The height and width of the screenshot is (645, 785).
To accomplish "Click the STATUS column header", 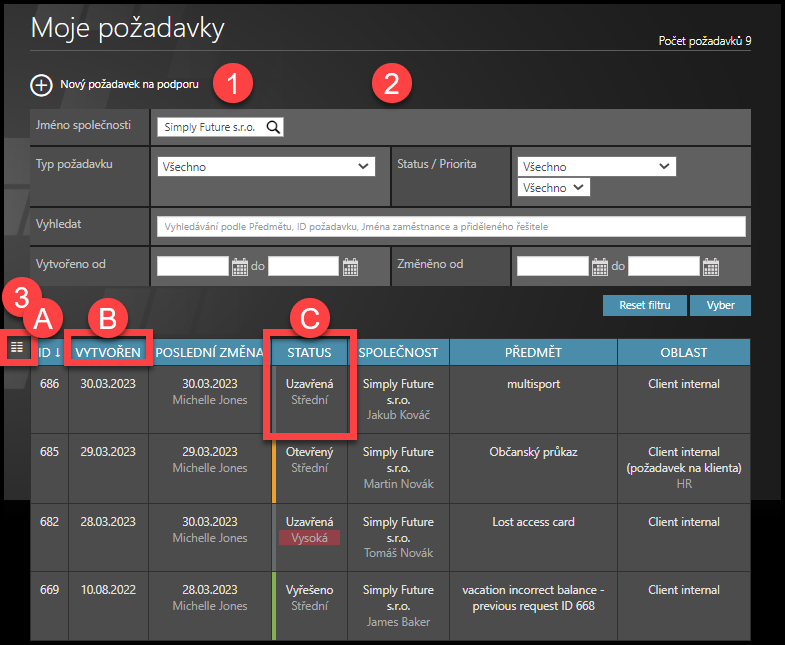I will click(x=309, y=352).
